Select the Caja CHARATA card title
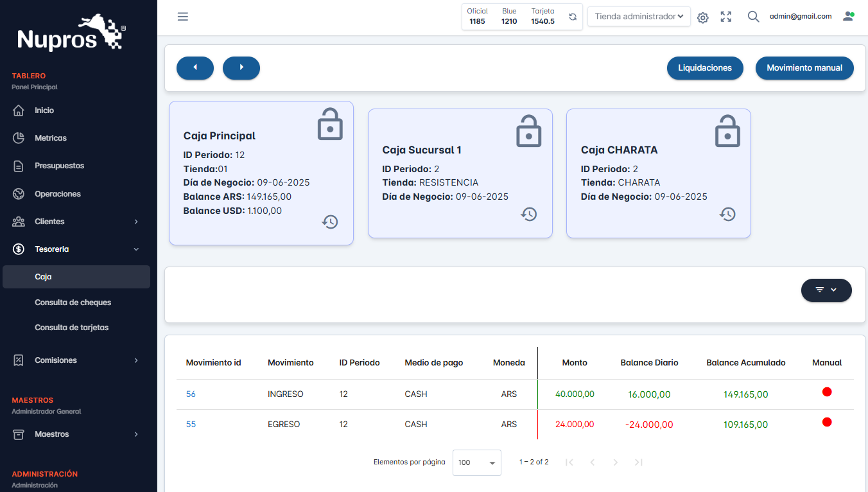The image size is (868, 492). (x=620, y=150)
